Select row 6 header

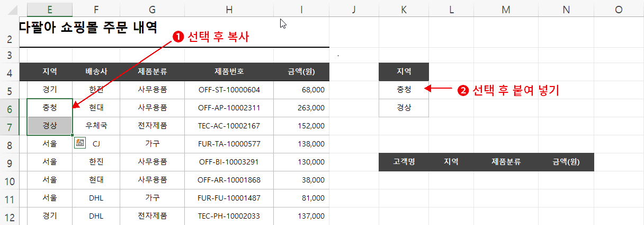coord(10,108)
